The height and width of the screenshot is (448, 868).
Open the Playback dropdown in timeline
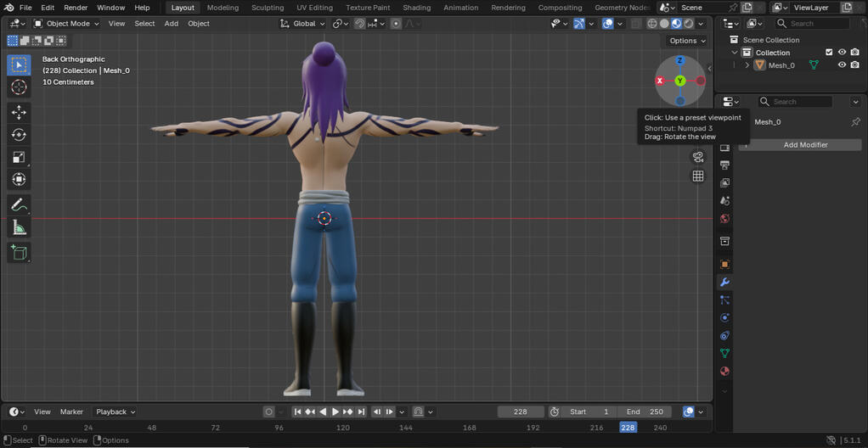click(115, 412)
